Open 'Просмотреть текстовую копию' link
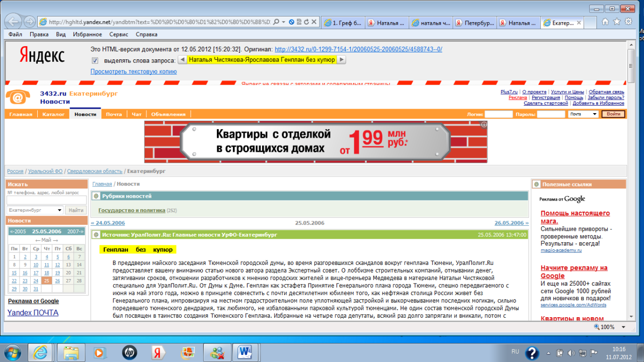 tap(133, 71)
